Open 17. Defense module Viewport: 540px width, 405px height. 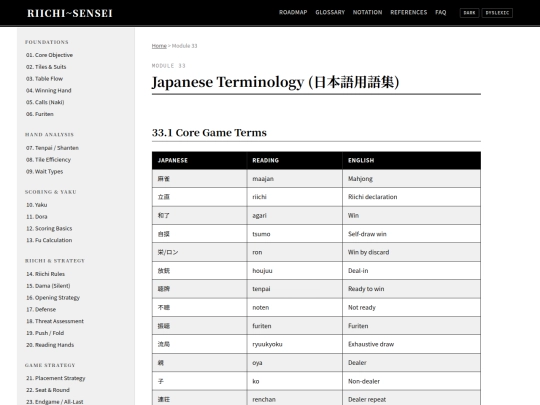pos(41,309)
